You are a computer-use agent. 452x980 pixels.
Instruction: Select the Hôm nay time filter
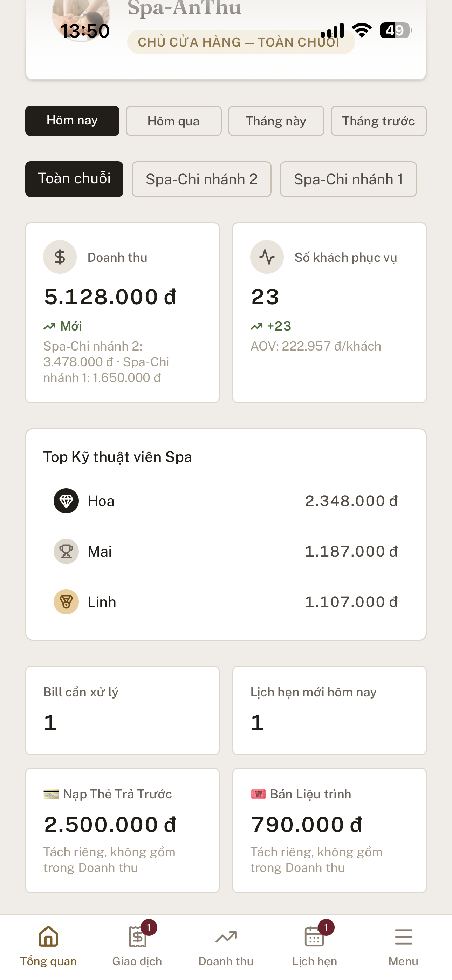pyautogui.click(x=72, y=121)
